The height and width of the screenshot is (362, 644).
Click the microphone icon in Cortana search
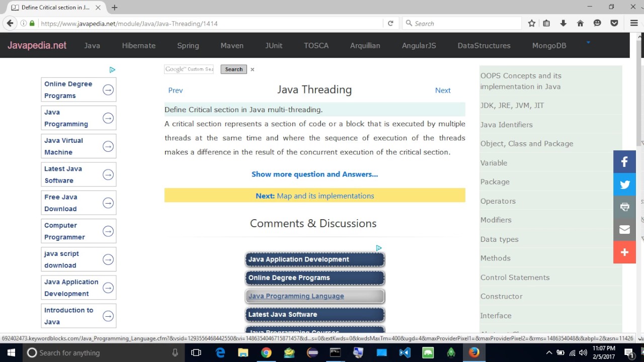(x=175, y=352)
